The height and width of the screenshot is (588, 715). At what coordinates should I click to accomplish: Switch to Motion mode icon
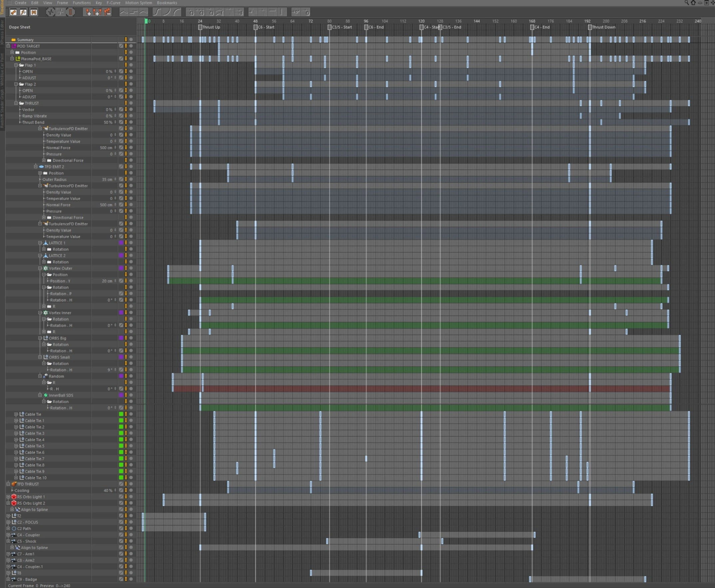(x=34, y=12)
